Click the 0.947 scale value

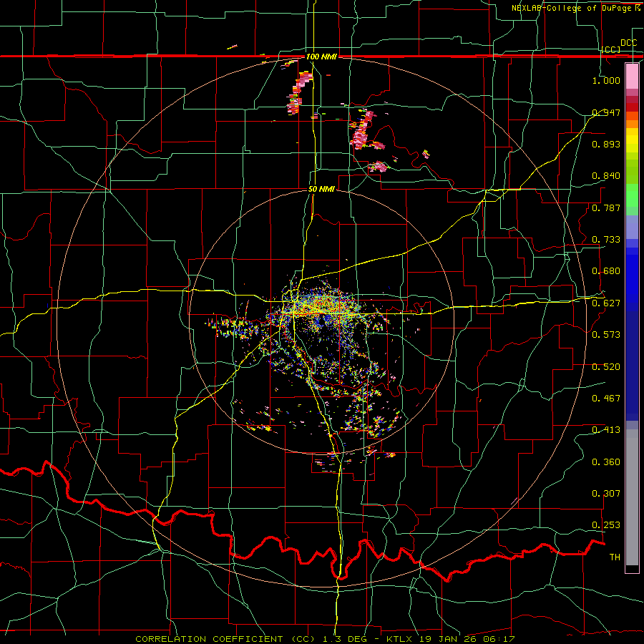[606, 112]
